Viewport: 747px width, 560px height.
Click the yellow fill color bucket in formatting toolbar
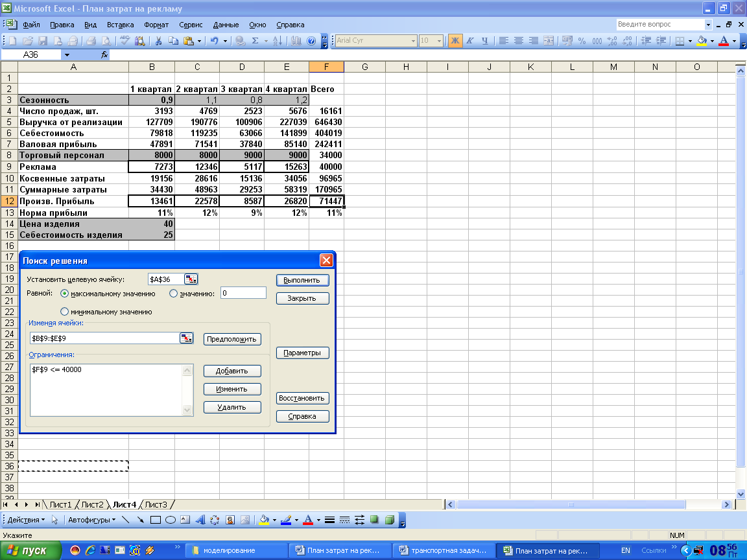pos(702,41)
